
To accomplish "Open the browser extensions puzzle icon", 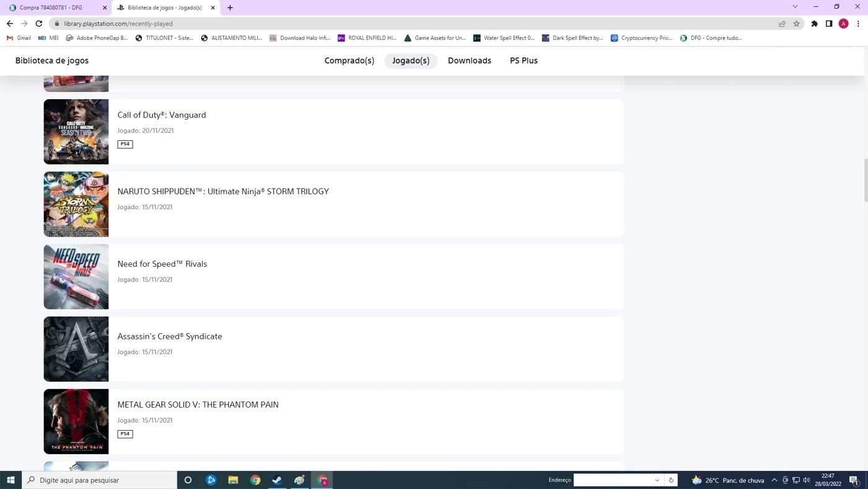I will 815,24.
